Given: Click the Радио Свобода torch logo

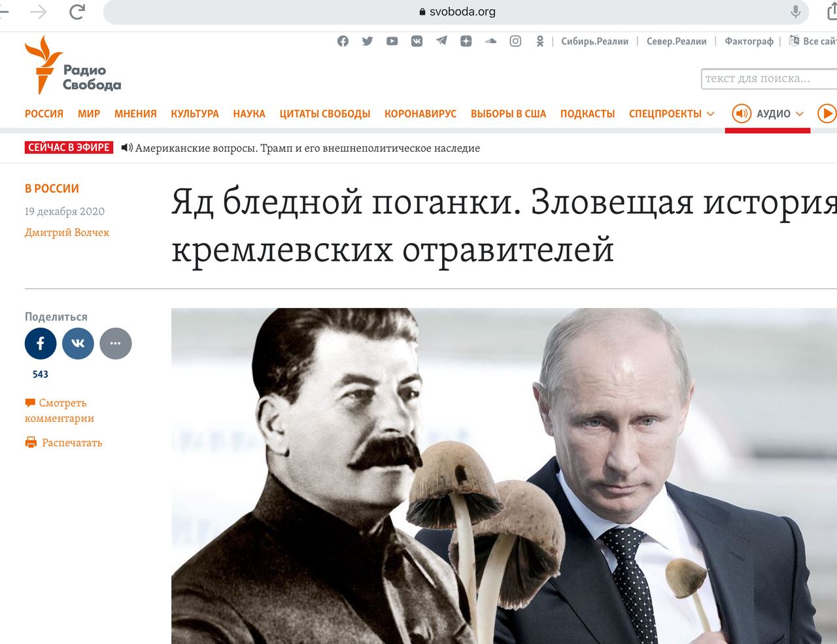Looking at the screenshot, I should pyautogui.click(x=73, y=65).
